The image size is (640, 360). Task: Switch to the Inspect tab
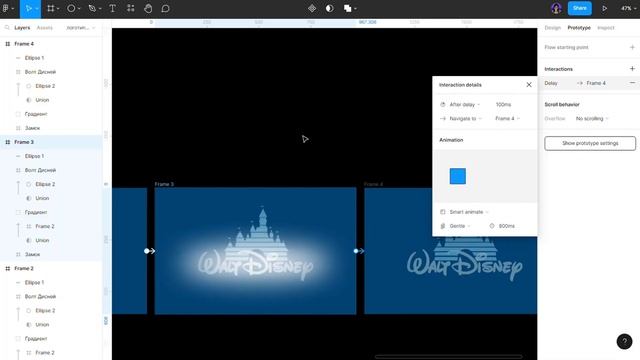point(605,28)
